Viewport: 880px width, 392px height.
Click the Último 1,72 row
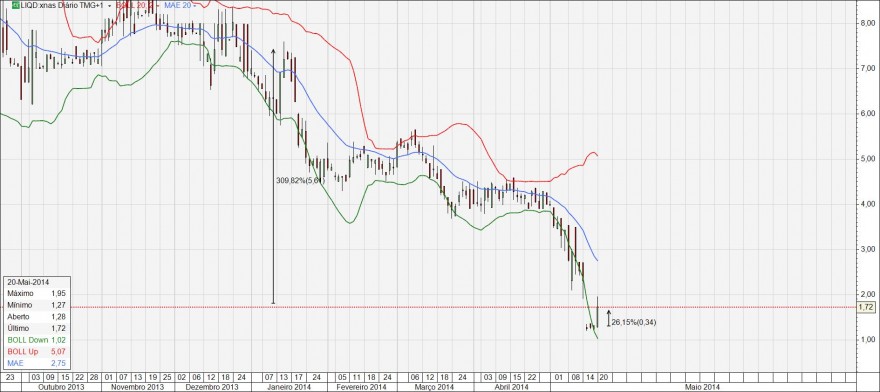tap(36, 328)
